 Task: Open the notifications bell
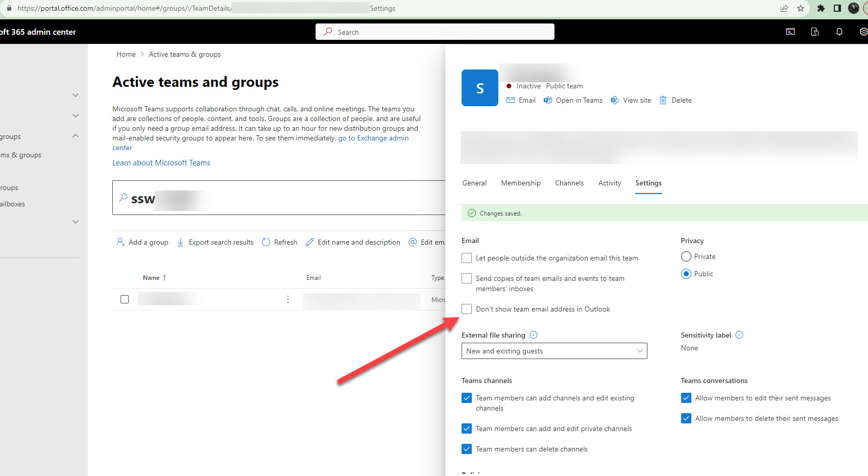point(839,32)
